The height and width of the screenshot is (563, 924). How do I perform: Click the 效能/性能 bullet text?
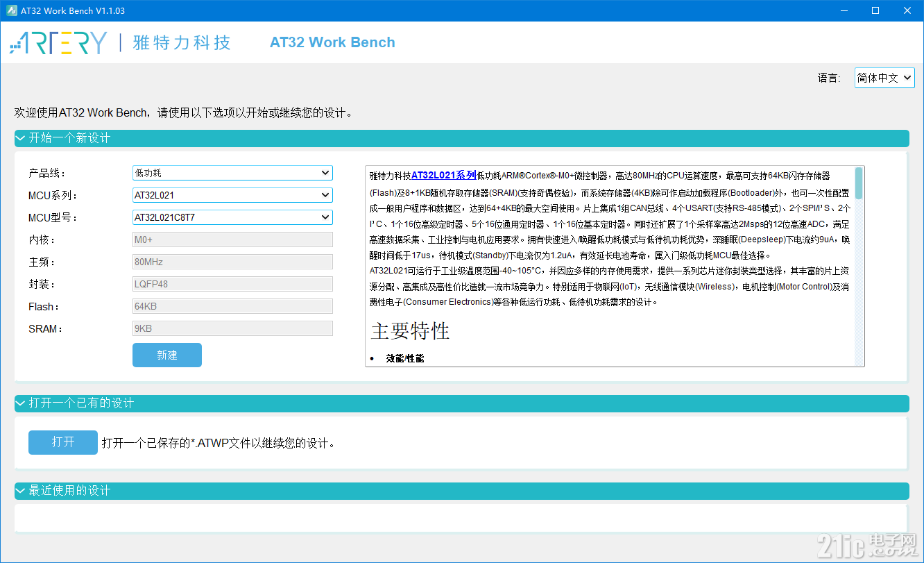point(405,358)
